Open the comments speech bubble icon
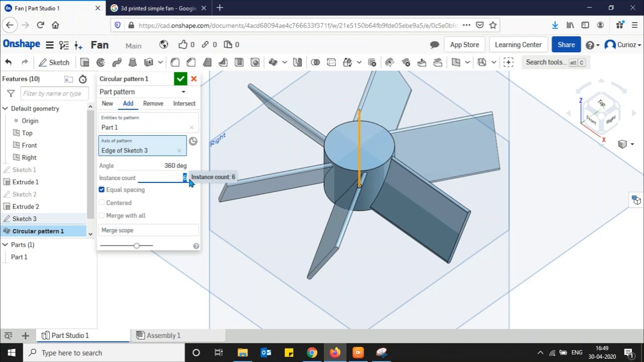644x362 pixels. [x=435, y=45]
